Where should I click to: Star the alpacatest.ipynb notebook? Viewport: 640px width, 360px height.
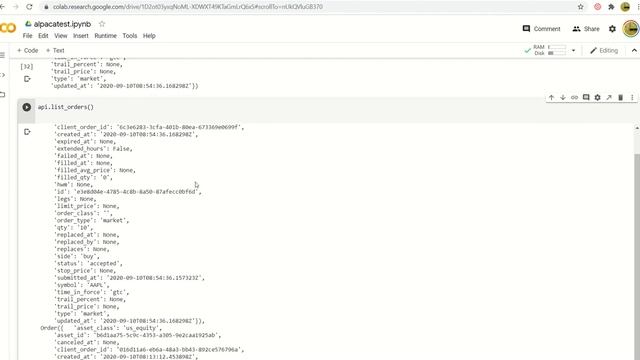pyautogui.click(x=102, y=24)
